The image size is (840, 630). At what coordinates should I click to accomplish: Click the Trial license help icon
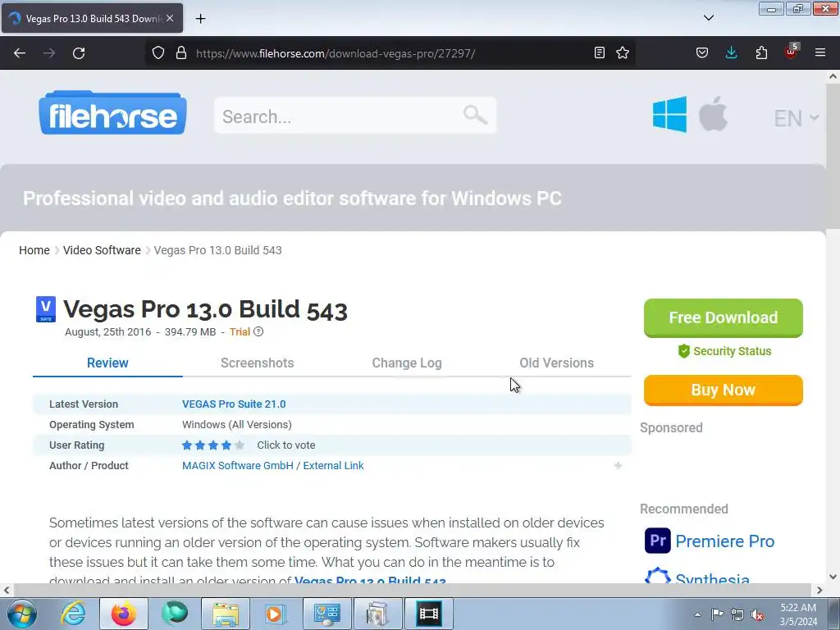click(x=258, y=331)
